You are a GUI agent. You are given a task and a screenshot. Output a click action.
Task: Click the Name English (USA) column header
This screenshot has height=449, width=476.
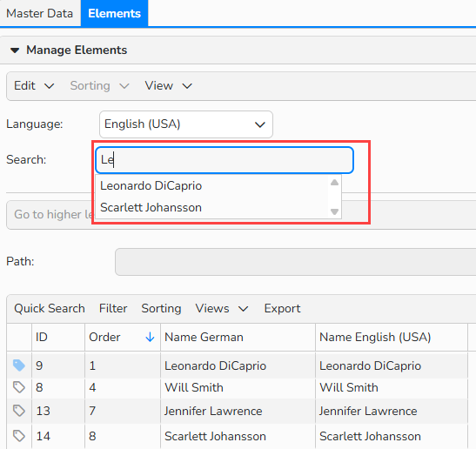point(392,338)
